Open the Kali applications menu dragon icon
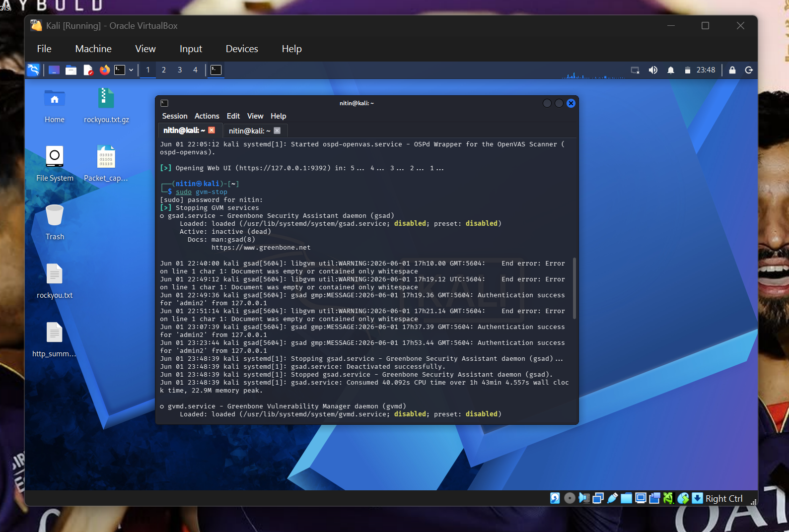 pyautogui.click(x=33, y=70)
